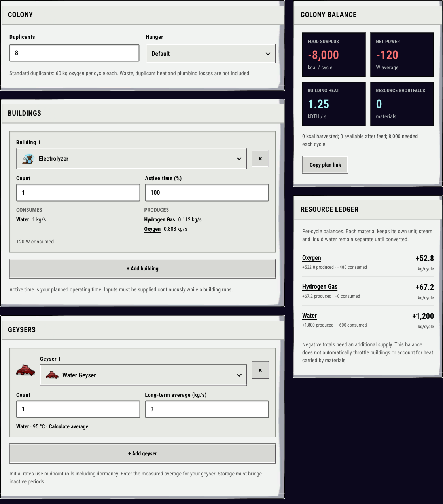The image size is (443, 504).
Task: Open the Oxygen link under Produces
Action: coord(152,229)
